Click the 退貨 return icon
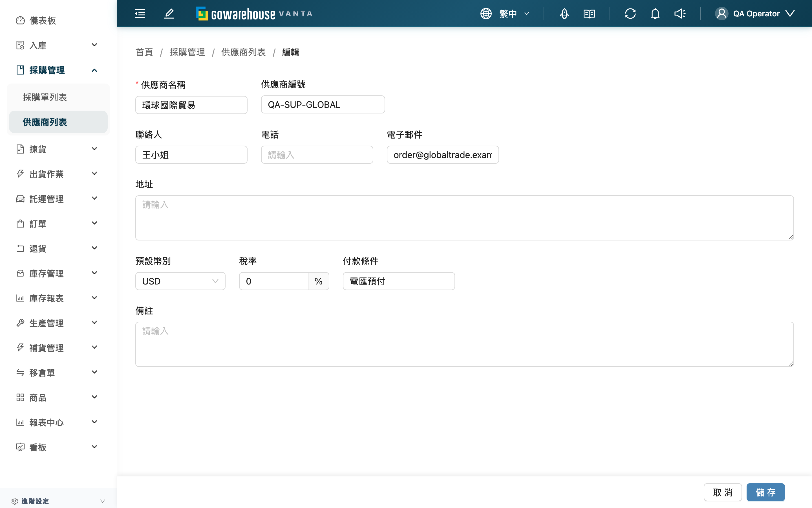 coord(20,248)
